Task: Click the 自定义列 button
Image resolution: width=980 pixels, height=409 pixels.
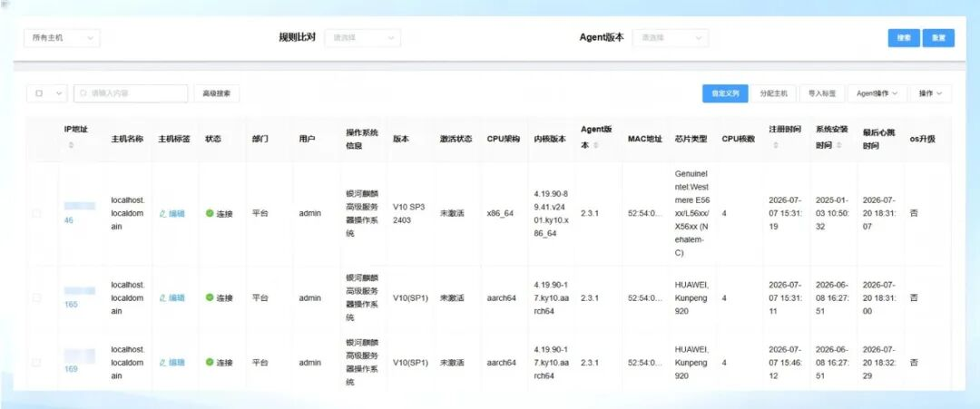Action: coord(725,93)
